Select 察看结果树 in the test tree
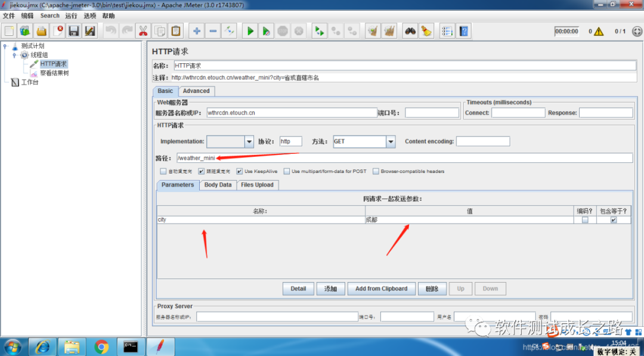644x356 pixels. pos(54,73)
